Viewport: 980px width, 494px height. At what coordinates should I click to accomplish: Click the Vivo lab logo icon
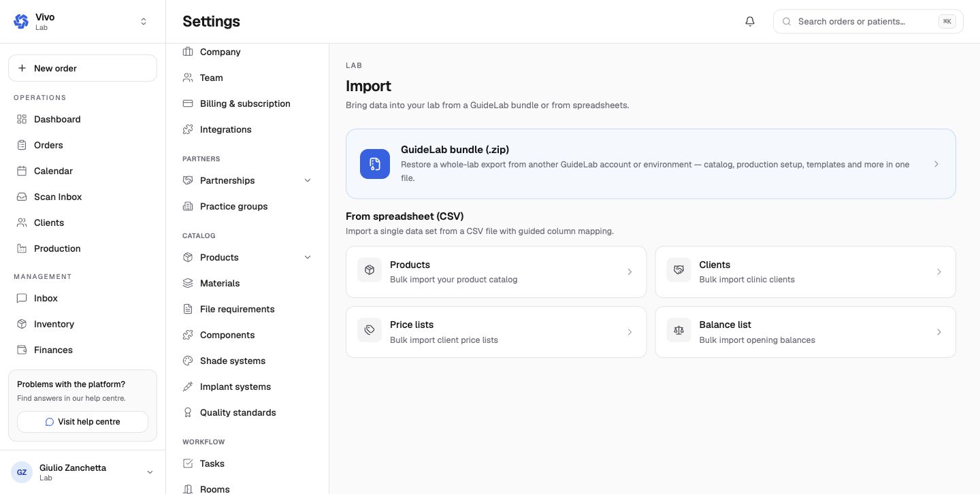click(21, 21)
